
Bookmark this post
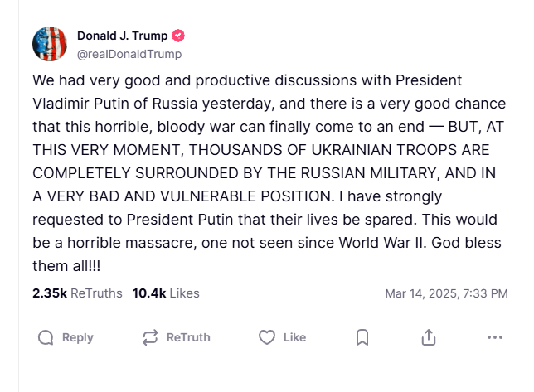tap(362, 337)
